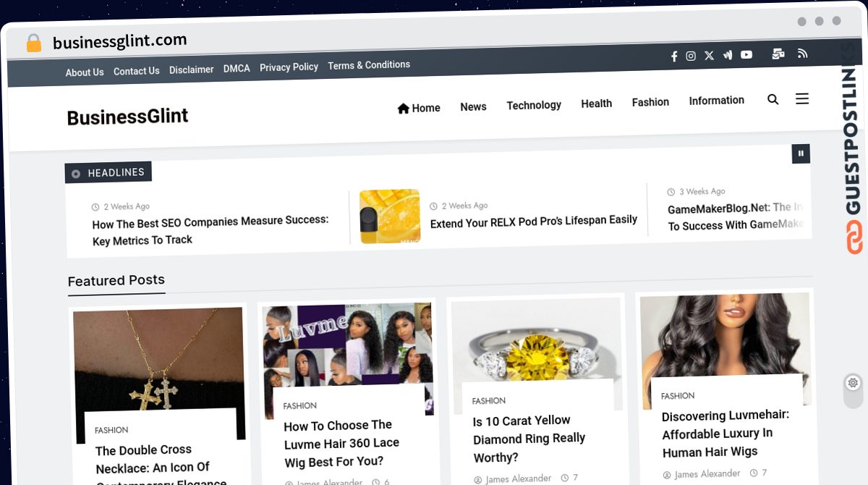The width and height of the screenshot is (868, 485).
Task: Open the RELX Pod Pro headline thumbnail
Action: (x=390, y=216)
